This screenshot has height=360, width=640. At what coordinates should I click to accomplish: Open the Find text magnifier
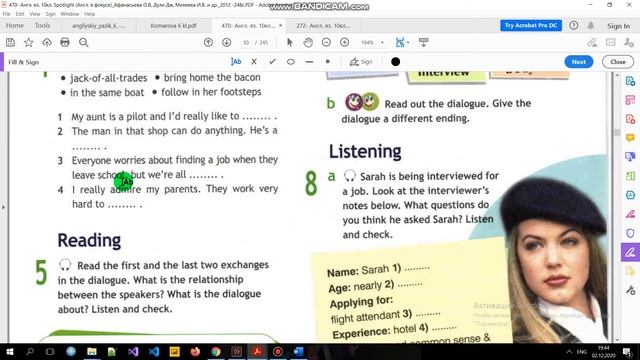tap(84, 42)
